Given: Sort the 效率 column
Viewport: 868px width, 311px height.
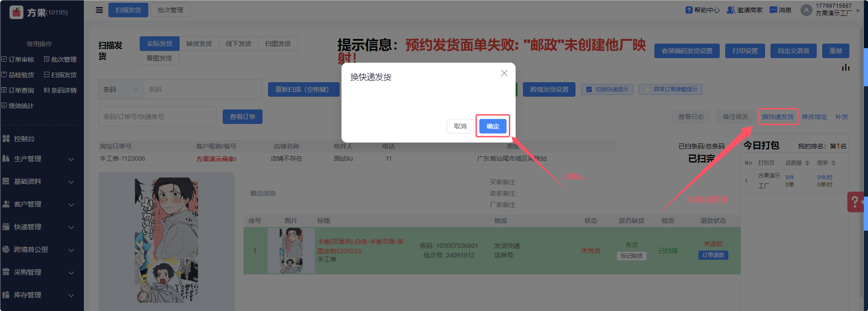Looking at the screenshot, I should pyautogui.click(x=834, y=163).
